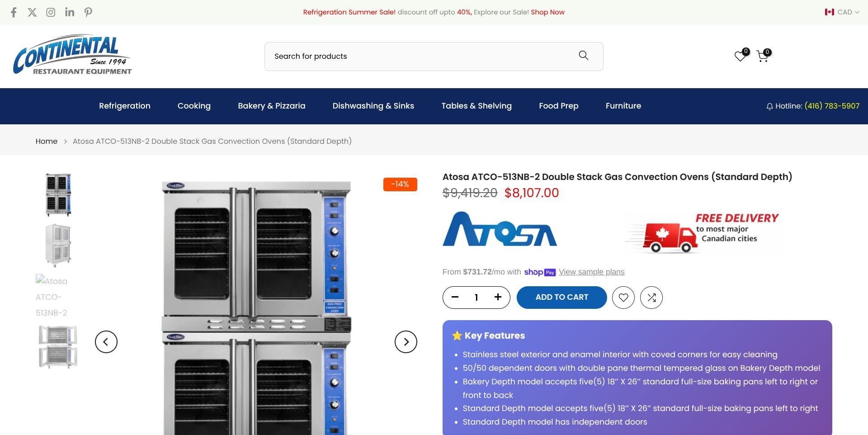Open the Instagram social link
The width and height of the screenshot is (868, 435).
[x=51, y=12]
